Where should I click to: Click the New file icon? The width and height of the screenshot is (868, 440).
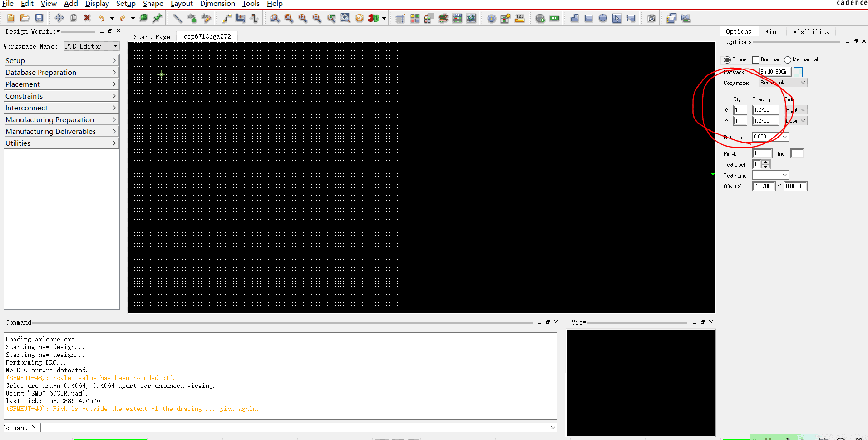point(10,18)
